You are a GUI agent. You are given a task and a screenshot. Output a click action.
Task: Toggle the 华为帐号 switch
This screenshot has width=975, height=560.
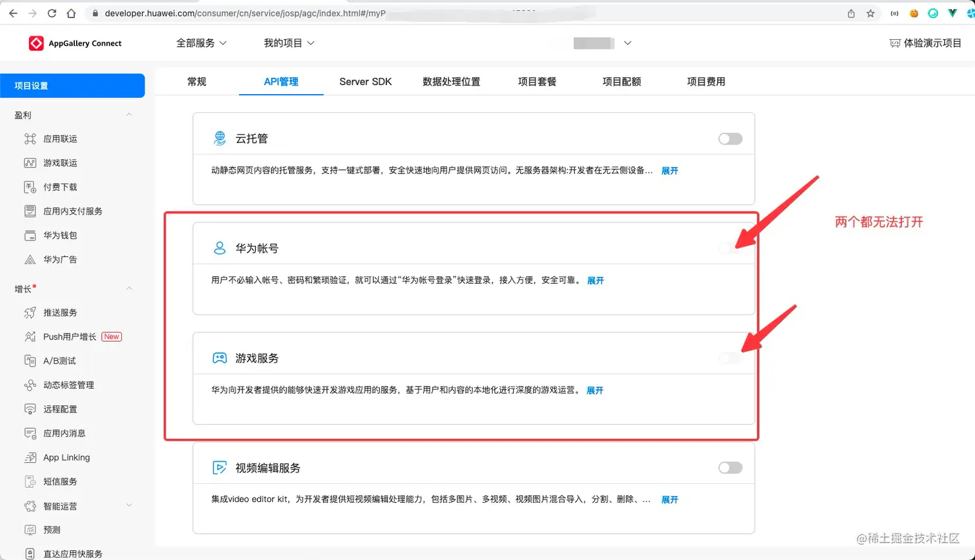point(730,248)
